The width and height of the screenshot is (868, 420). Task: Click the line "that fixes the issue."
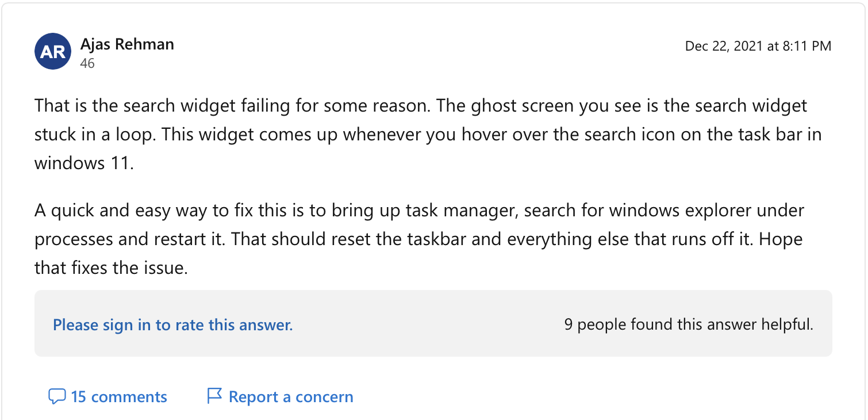coord(111,268)
